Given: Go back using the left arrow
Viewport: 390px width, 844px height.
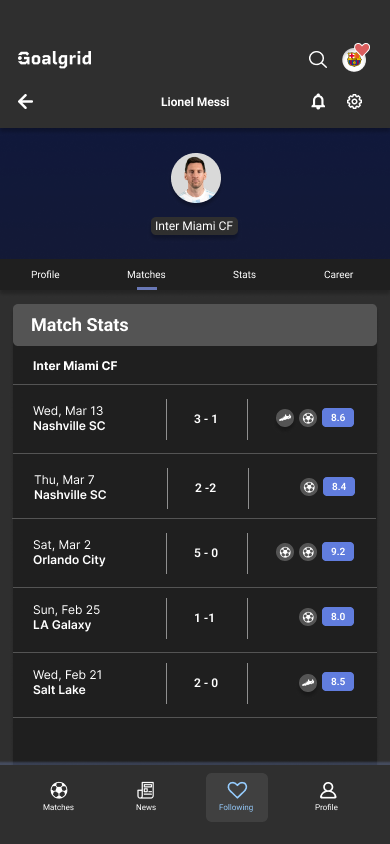Looking at the screenshot, I should [25, 101].
